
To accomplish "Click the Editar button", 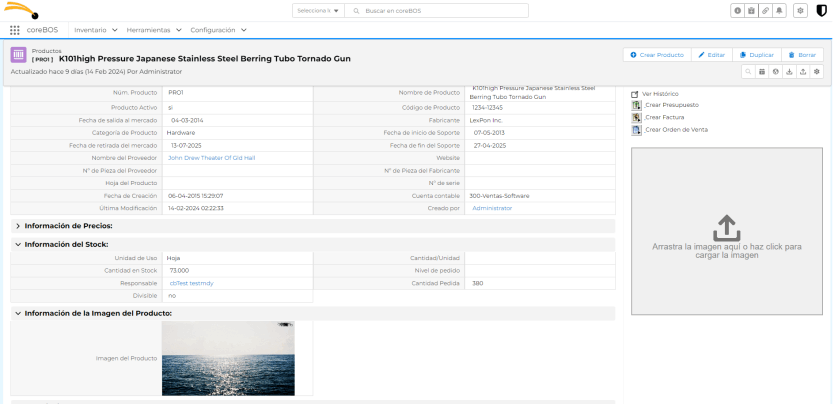I will pyautogui.click(x=711, y=55).
